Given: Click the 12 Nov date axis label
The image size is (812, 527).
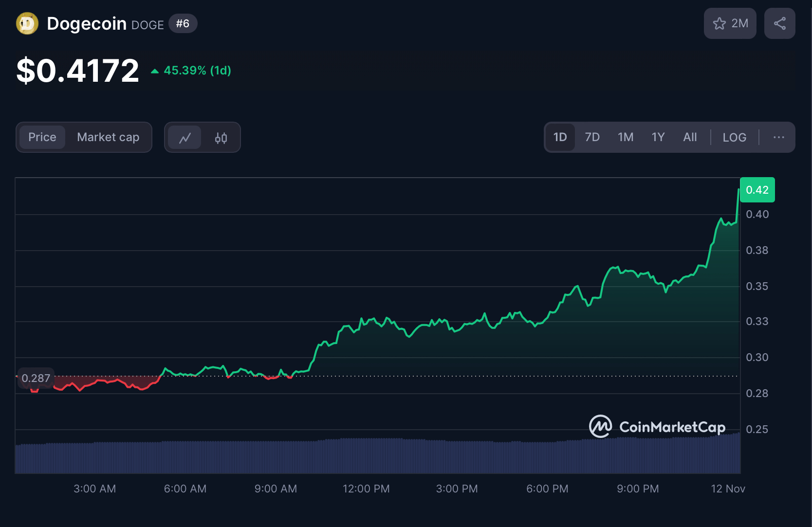Looking at the screenshot, I should click(728, 489).
